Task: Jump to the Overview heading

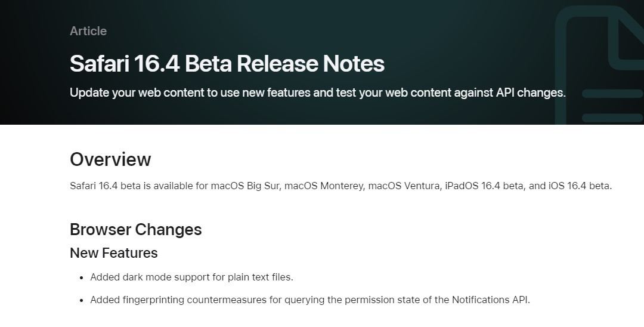Action: click(x=110, y=159)
